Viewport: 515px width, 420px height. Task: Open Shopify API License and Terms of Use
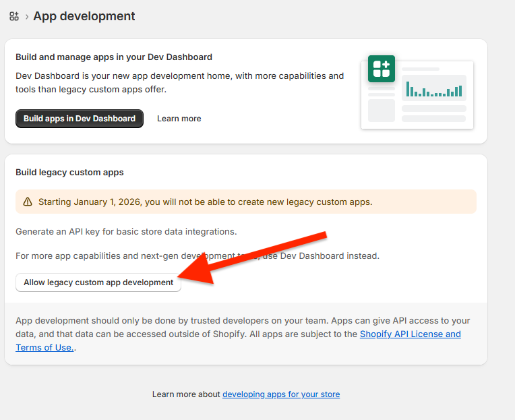coord(410,334)
